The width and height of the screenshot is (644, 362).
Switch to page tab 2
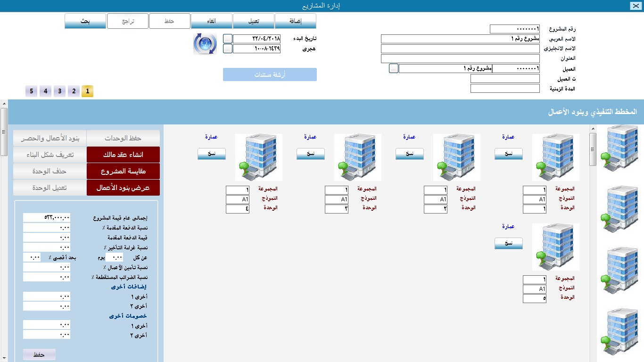(74, 91)
